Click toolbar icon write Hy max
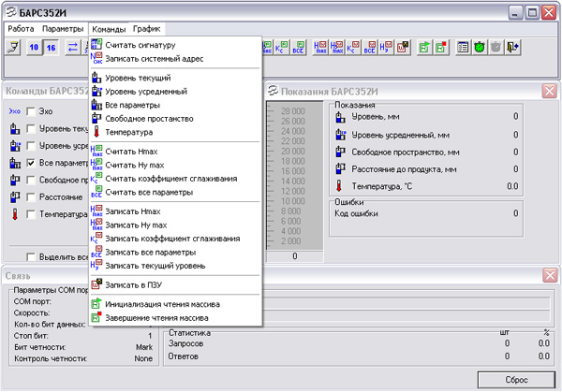The image size is (562, 392). (x=336, y=48)
